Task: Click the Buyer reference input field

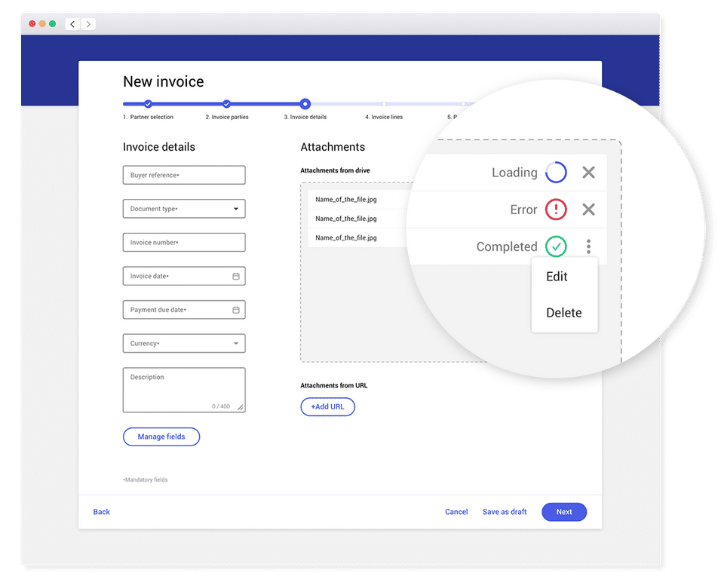Action: [184, 175]
